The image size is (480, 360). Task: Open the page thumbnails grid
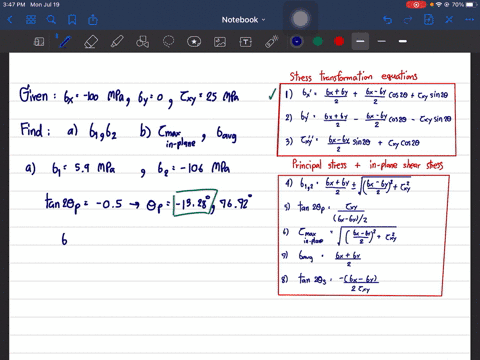(x=31, y=20)
